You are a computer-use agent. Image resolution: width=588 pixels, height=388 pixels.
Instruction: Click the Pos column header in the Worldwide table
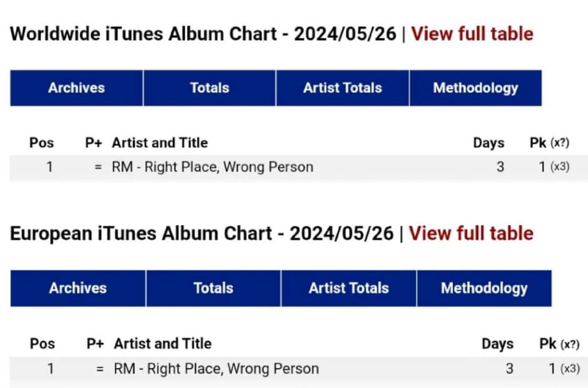41,143
